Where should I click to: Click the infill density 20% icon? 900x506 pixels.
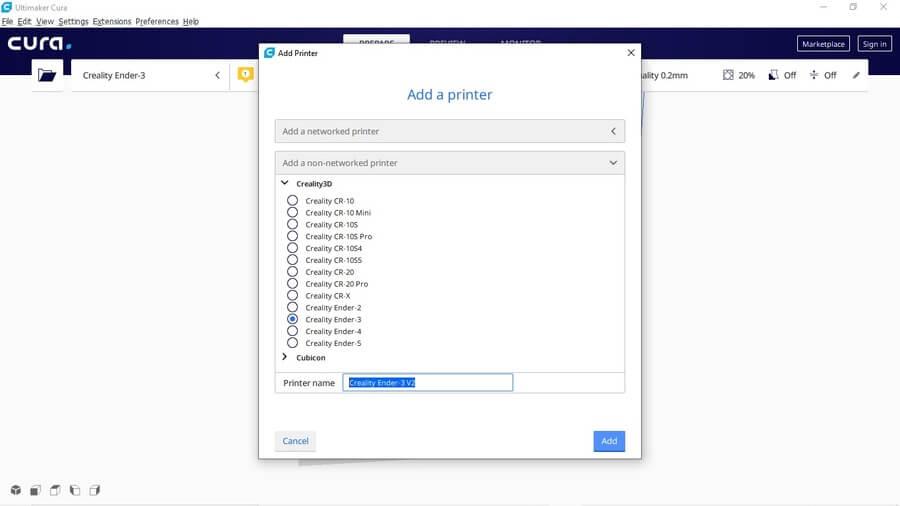coord(728,75)
